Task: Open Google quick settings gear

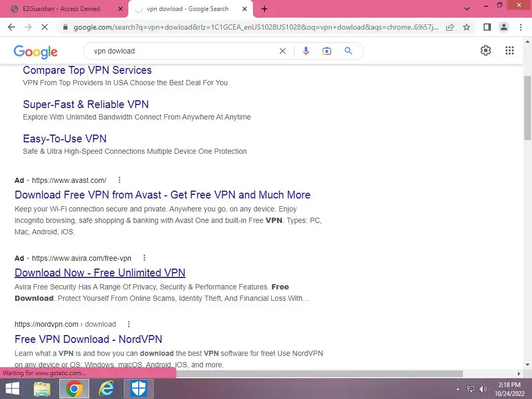Action: pos(486,50)
